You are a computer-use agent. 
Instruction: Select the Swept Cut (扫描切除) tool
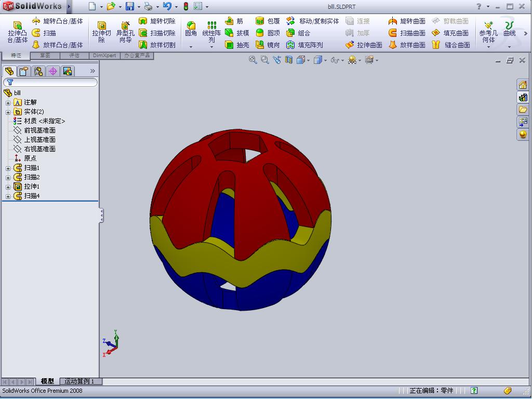point(157,33)
